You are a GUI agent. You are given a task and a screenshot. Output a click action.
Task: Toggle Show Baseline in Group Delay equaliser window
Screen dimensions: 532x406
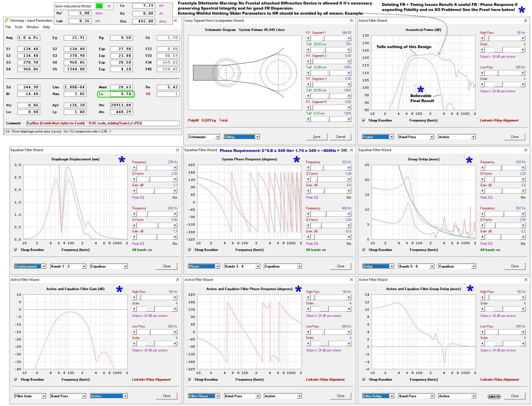pyautogui.click(x=364, y=250)
